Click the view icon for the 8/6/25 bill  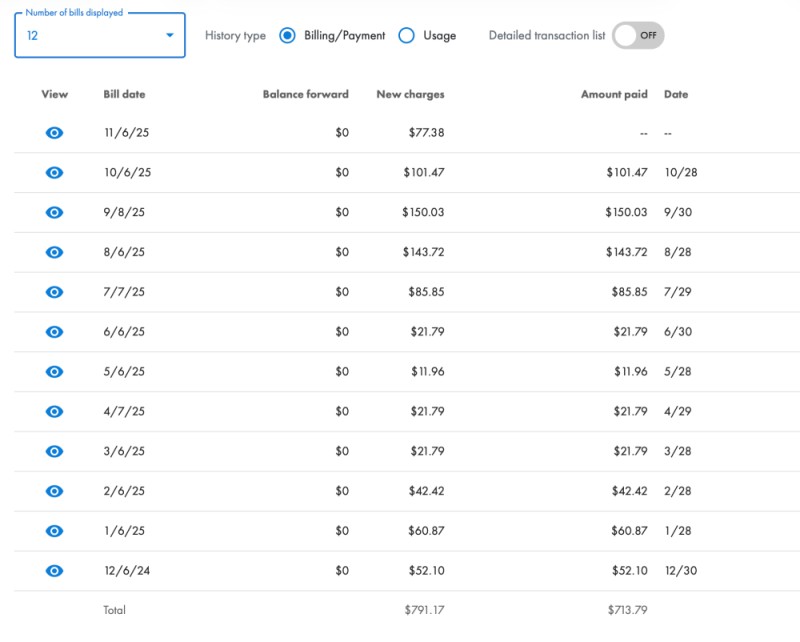[x=53, y=252]
